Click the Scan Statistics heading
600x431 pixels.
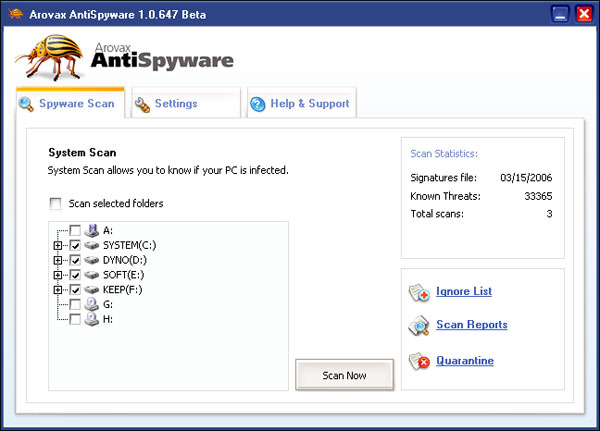click(444, 153)
